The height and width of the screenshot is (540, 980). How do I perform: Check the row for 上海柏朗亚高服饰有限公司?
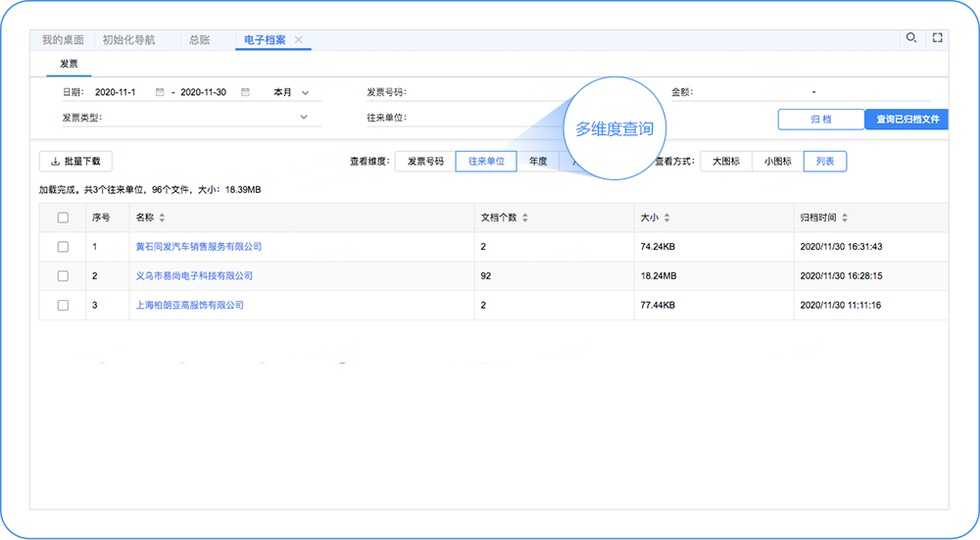point(63,306)
